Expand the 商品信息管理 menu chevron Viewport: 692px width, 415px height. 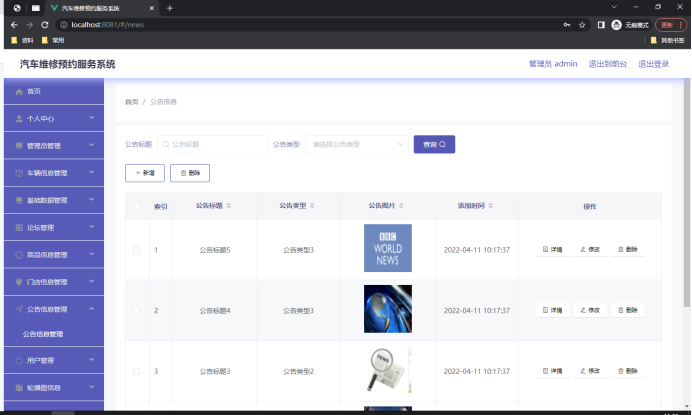click(91, 254)
